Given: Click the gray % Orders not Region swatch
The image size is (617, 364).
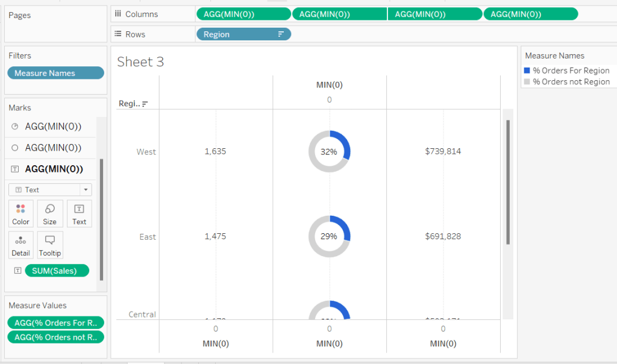Looking at the screenshot, I should tap(527, 81).
